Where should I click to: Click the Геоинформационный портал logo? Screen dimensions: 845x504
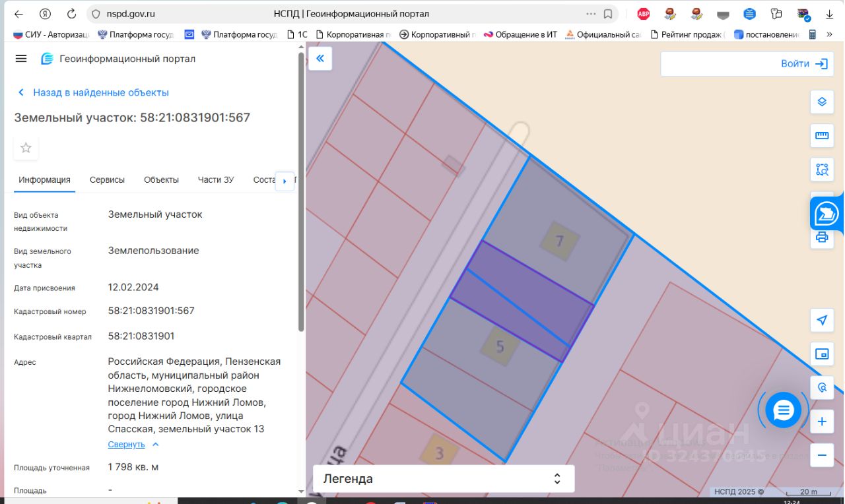pos(118,59)
